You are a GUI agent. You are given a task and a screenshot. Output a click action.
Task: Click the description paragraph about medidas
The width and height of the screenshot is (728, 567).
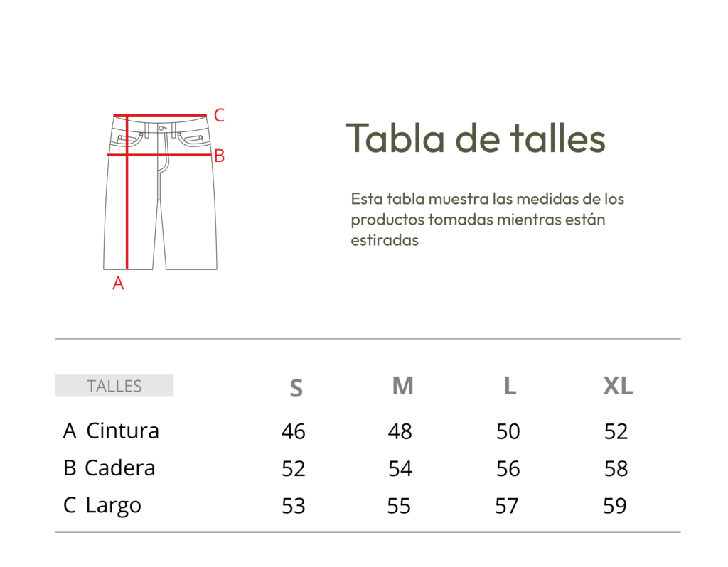488,220
